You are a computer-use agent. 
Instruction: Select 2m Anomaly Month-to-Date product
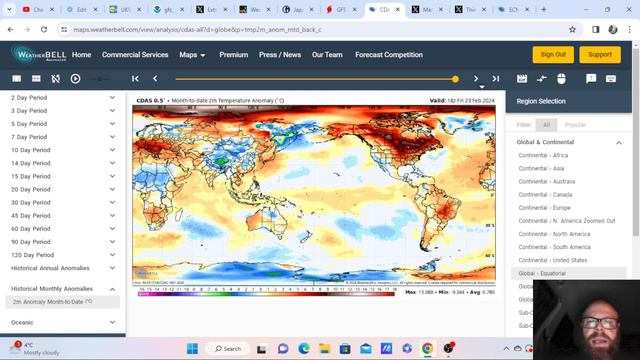pos(63,302)
